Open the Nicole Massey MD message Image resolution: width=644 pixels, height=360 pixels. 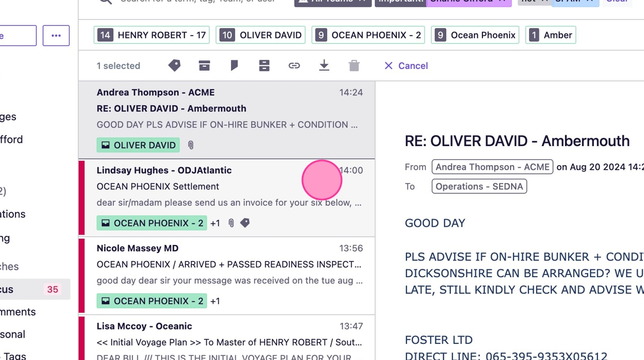[227, 275]
